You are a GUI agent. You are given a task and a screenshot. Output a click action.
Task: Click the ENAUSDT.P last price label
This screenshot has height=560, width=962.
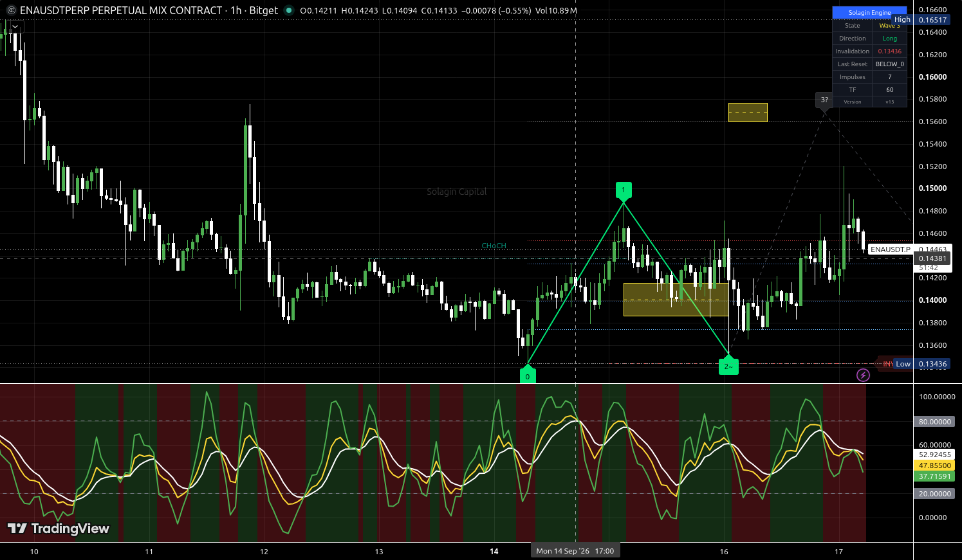(891, 249)
